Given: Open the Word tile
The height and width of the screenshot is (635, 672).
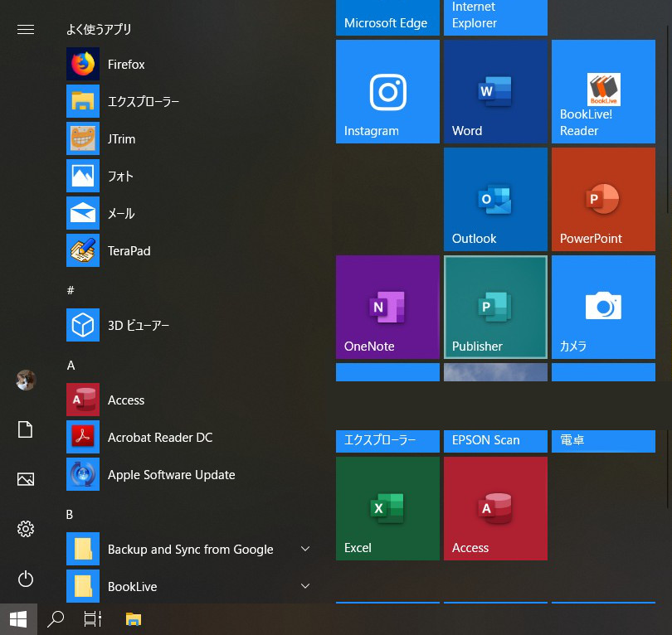Looking at the screenshot, I should tap(495, 92).
